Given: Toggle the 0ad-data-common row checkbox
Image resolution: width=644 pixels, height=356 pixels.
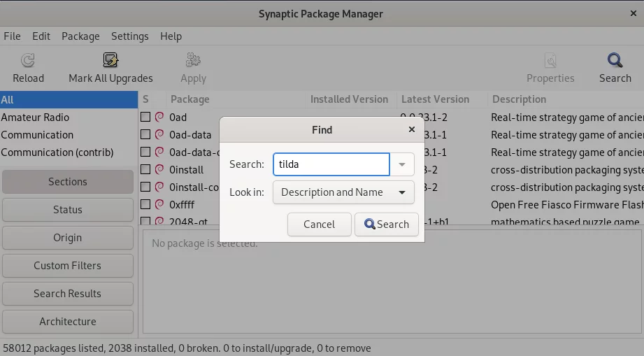Looking at the screenshot, I should (x=145, y=152).
